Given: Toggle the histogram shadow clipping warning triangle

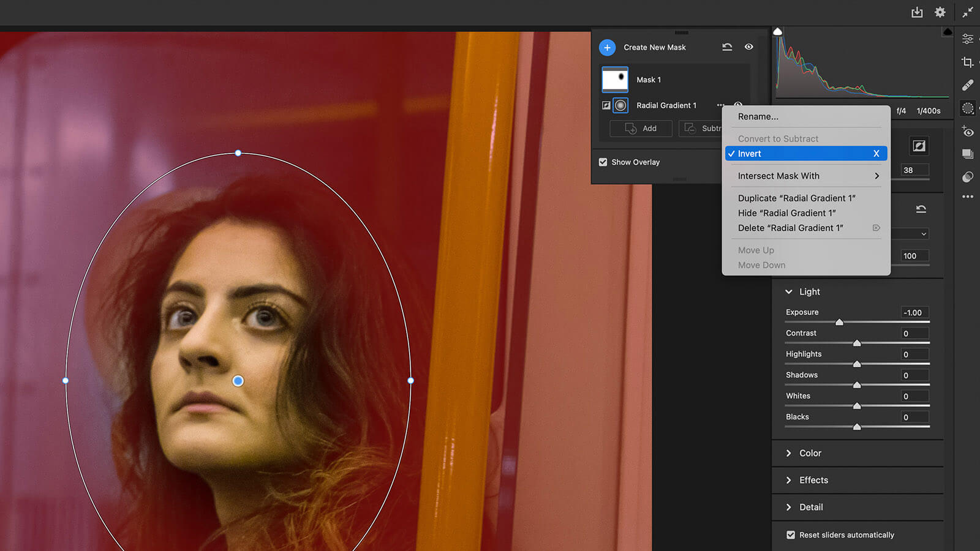Looking at the screenshot, I should point(778,32).
